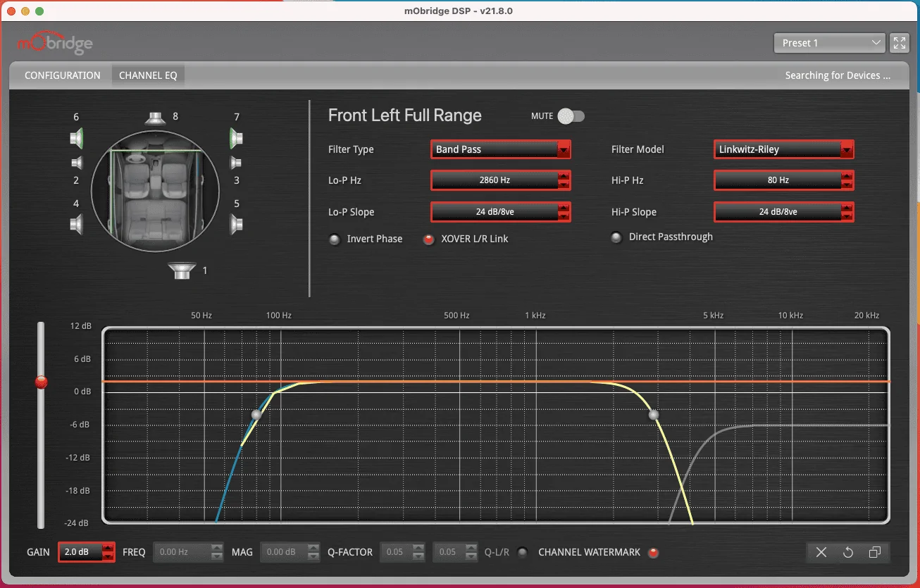Click the X clear icon in bottom bar
The height and width of the screenshot is (588, 920).
tap(821, 552)
